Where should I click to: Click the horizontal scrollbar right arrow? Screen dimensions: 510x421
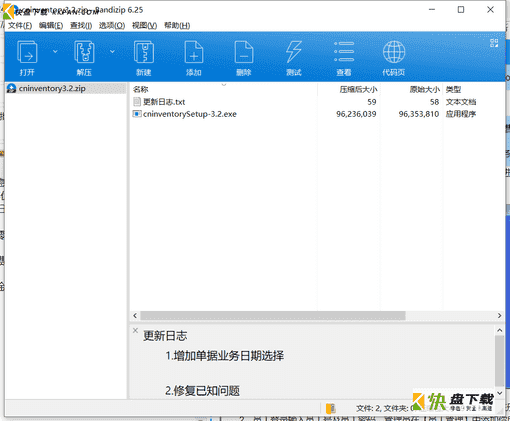pyautogui.click(x=499, y=315)
